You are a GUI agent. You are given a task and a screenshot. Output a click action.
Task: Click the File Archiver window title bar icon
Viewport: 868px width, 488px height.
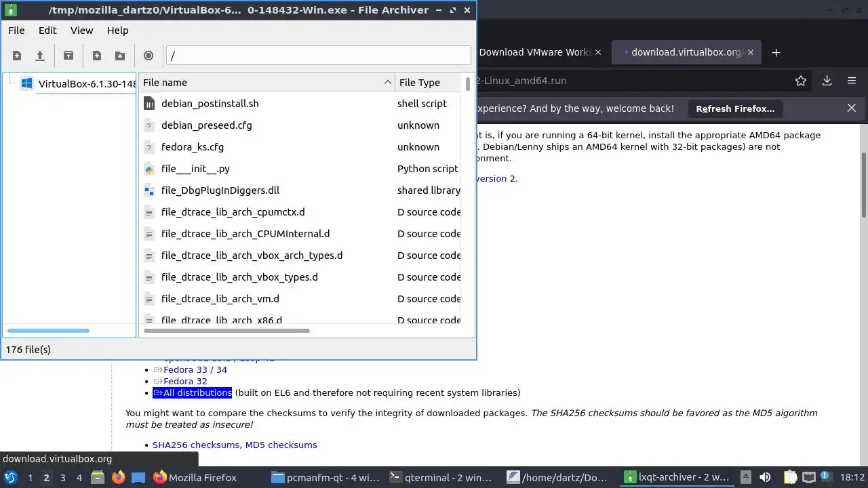(10, 10)
